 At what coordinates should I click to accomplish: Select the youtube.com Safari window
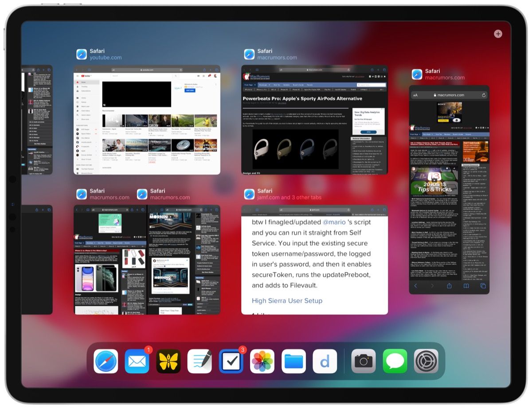[147, 120]
